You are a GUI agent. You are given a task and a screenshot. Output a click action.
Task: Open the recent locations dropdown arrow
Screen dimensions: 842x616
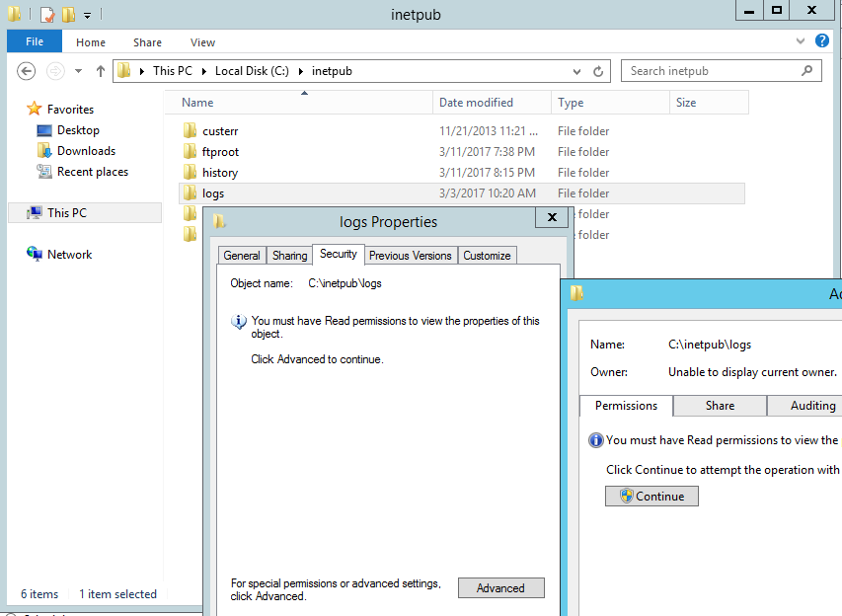pos(78,71)
